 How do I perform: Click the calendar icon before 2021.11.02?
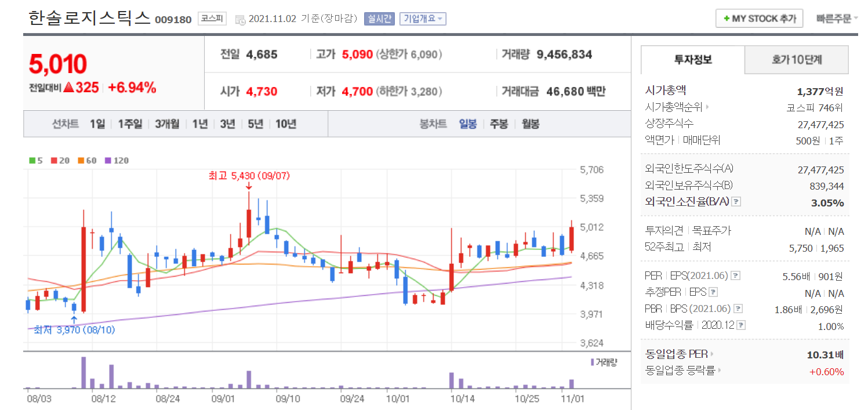[x=240, y=19]
